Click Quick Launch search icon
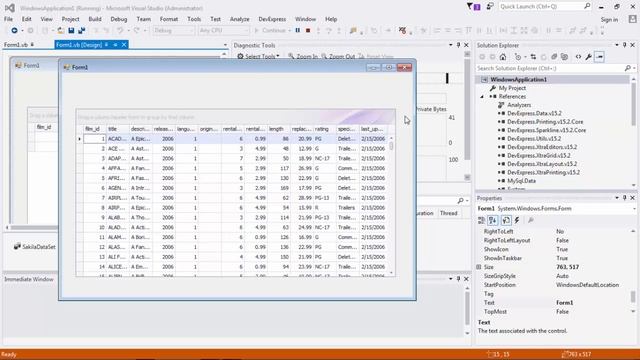640x360 pixels. (587, 7)
